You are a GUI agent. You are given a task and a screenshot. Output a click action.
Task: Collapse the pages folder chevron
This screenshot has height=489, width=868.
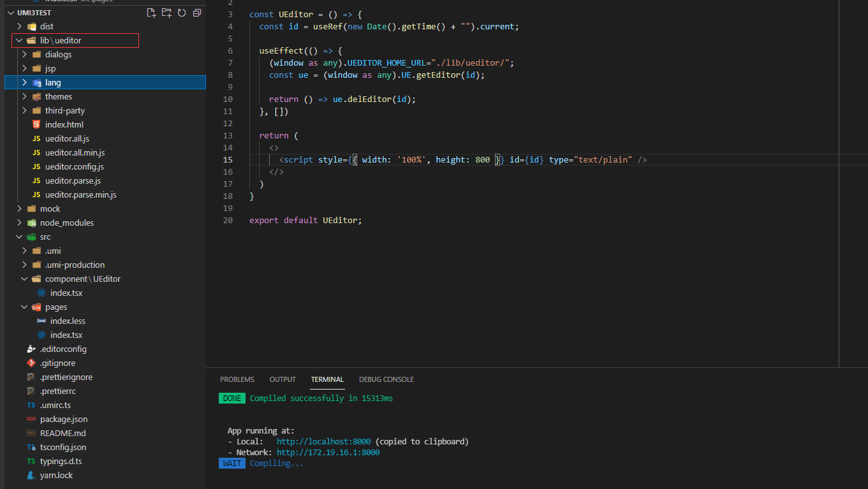[x=24, y=307]
